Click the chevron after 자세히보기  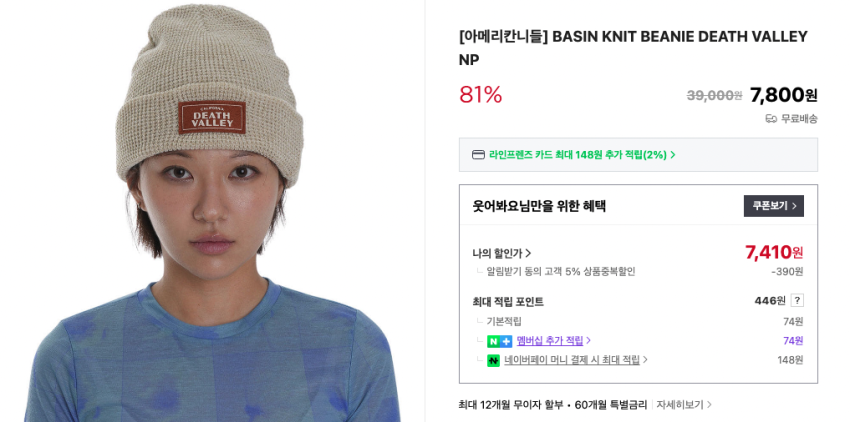tap(709, 405)
